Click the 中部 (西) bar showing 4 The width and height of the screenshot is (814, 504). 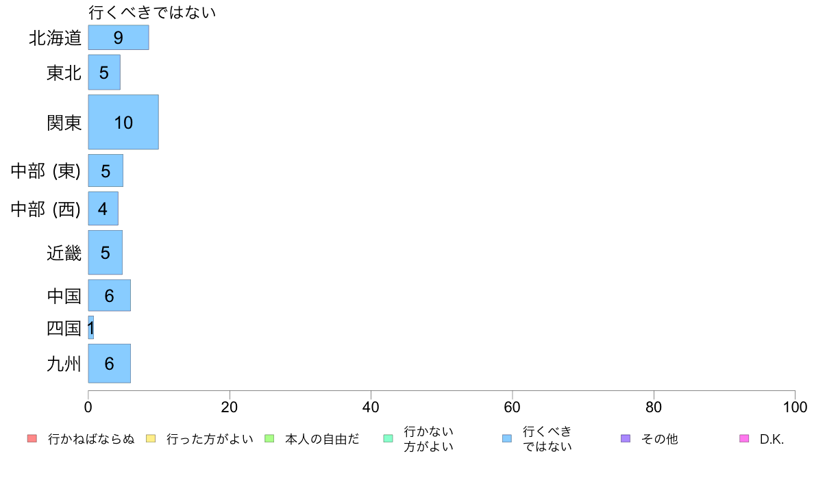(103, 209)
